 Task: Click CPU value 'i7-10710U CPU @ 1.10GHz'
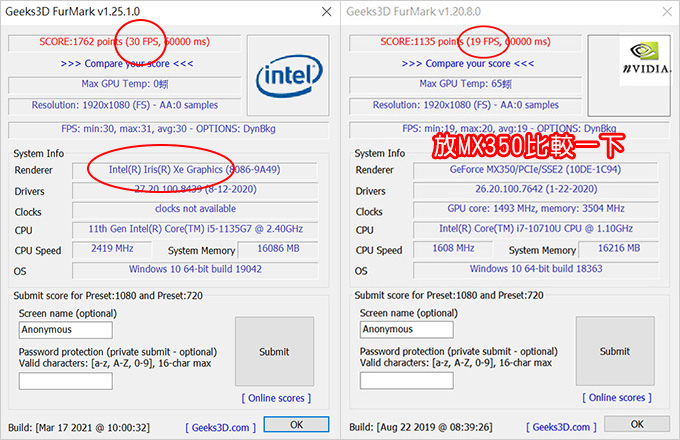point(575,228)
